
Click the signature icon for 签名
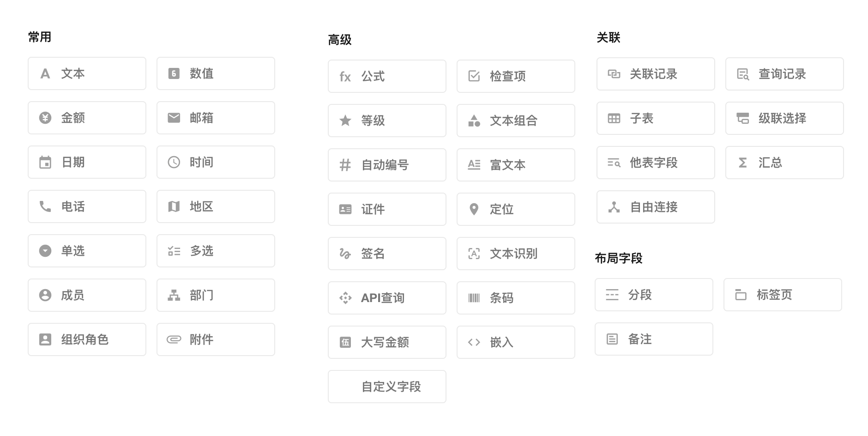click(345, 254)
